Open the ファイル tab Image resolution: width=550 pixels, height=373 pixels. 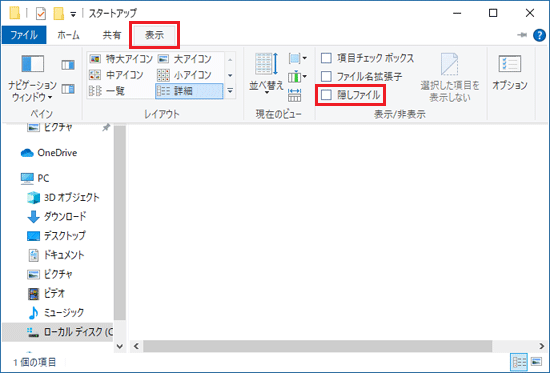click(24, 35)
